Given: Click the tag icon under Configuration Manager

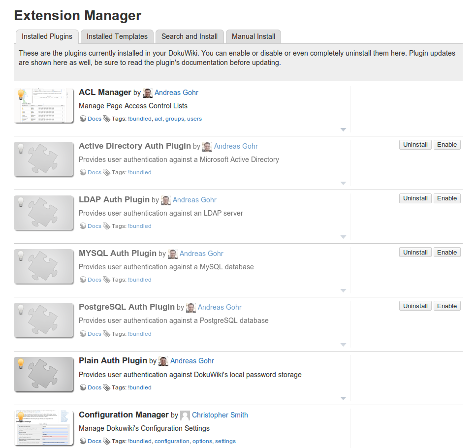Looking at the screenshot, I should tap(106, 441).
